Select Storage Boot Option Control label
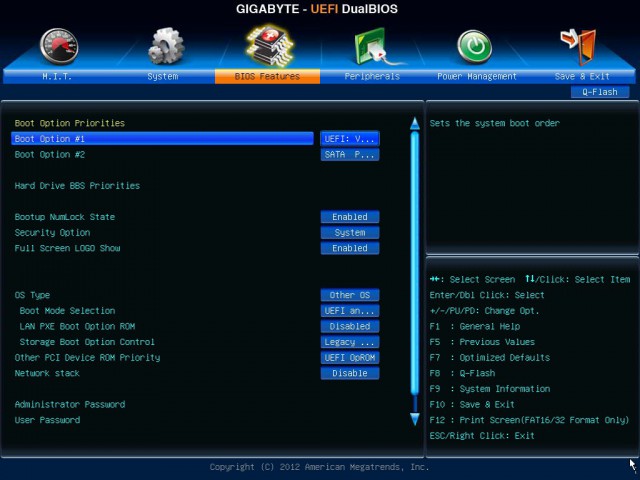The image size is (640, 480). pyautogui.click(x=87, y=342)
